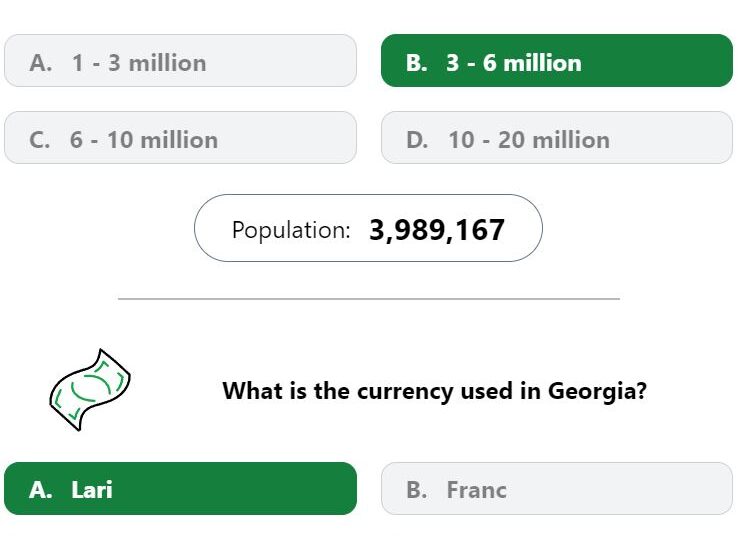
Task: Click letter "A." beside Lari
Action: click(x=40, y=490)
